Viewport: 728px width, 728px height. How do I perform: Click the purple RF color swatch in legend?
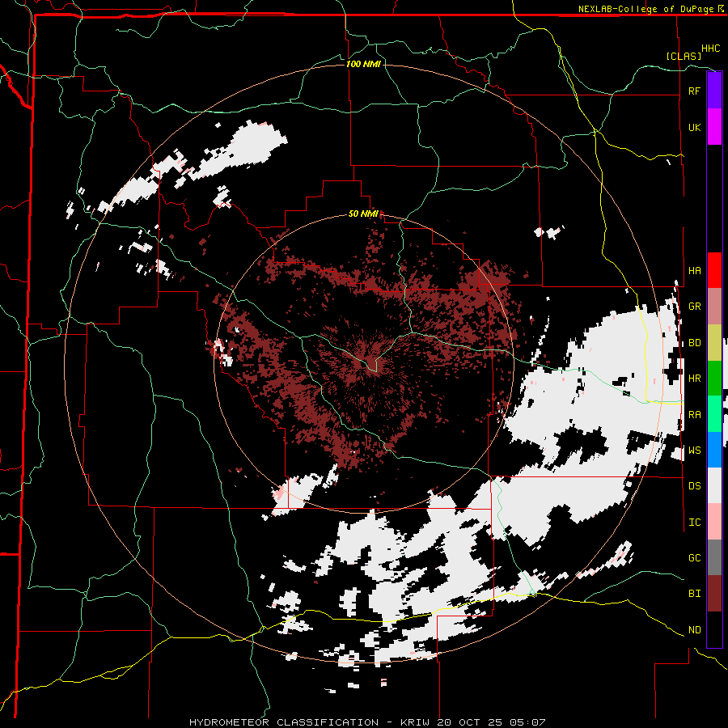tap(714, 91)
